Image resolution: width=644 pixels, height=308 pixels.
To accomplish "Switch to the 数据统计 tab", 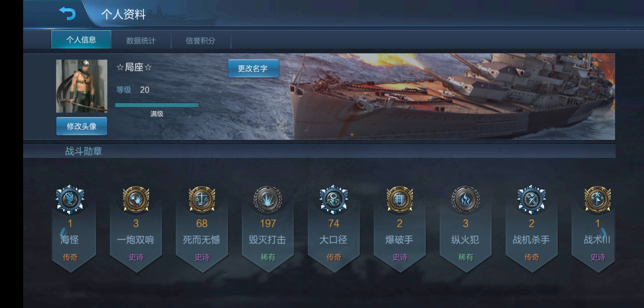I will [141, 40].
